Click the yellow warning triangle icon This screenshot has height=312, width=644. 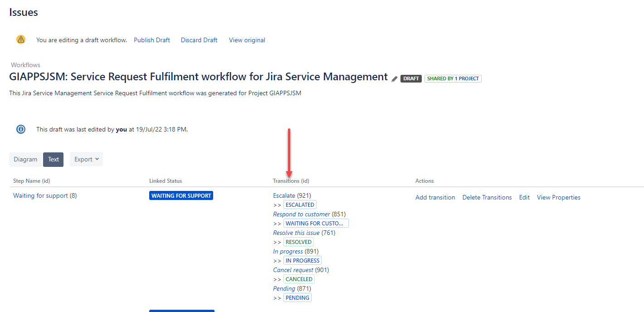pos(20,39)
